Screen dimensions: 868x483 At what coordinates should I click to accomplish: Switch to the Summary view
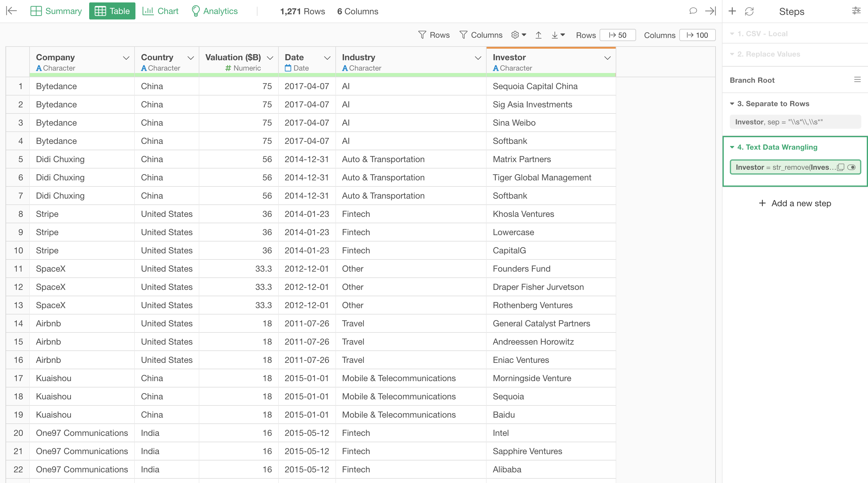pyautogui.click(x=56, y=11)
